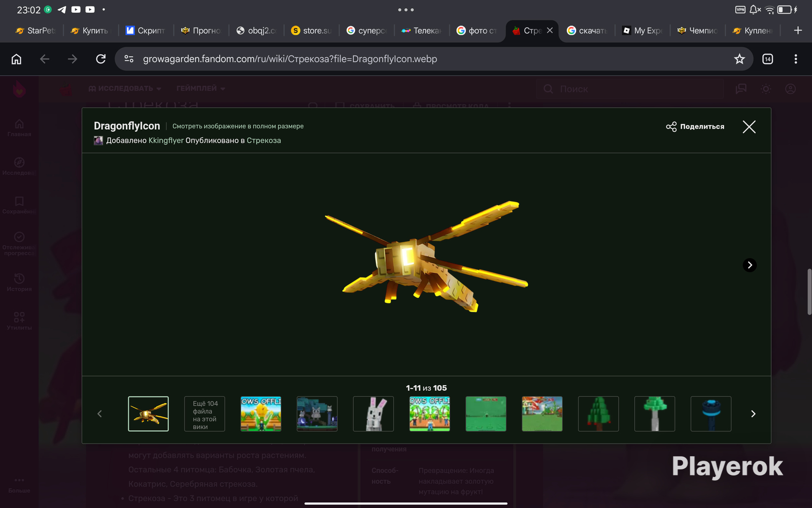Open a new browser tab
Image resolution: width=812 pixels, height=508 pixels.
click(x=798, y=30)
